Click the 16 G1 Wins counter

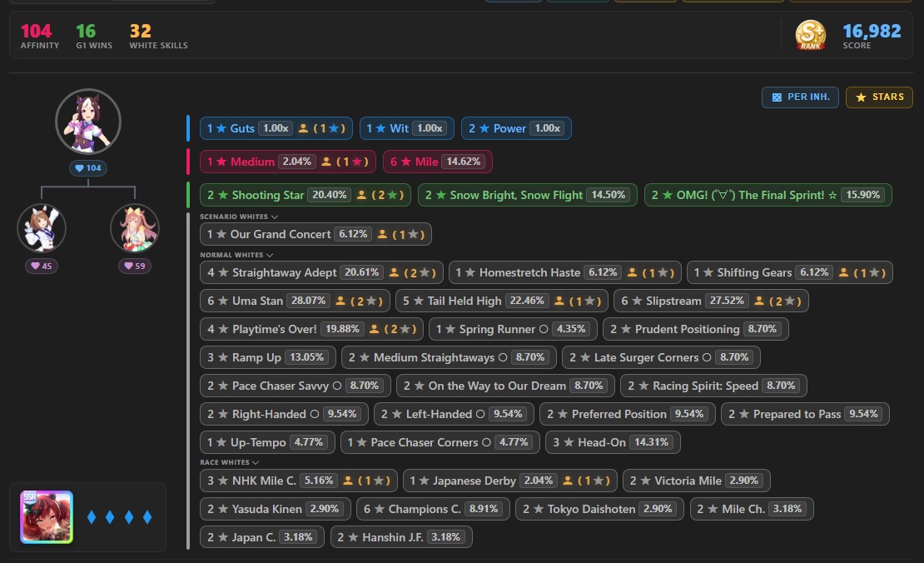click(94, 36)
